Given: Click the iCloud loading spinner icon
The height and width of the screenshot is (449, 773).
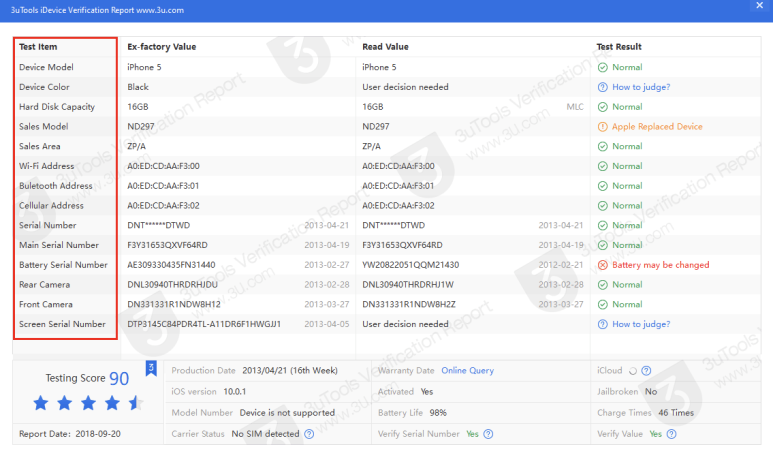Looking at the screenshot, I should [633, 371].
